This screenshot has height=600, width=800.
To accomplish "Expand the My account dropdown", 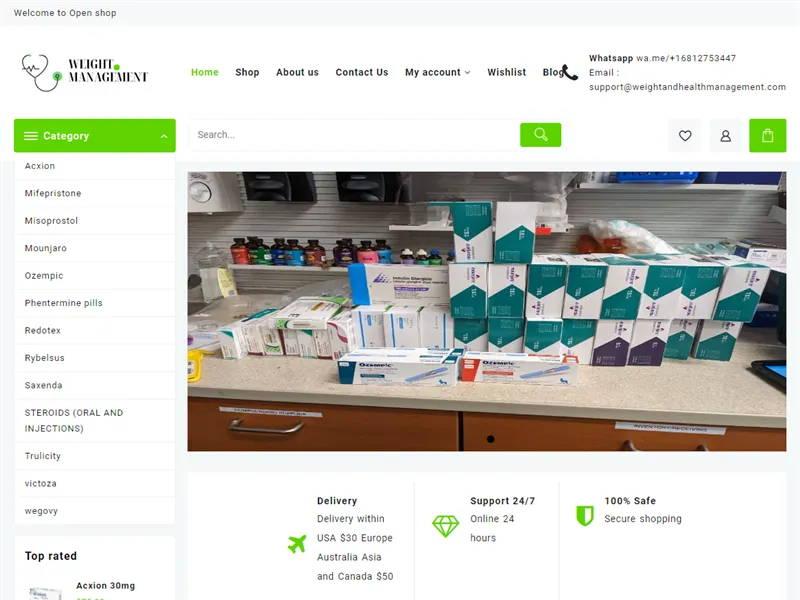I will point(437,72).
